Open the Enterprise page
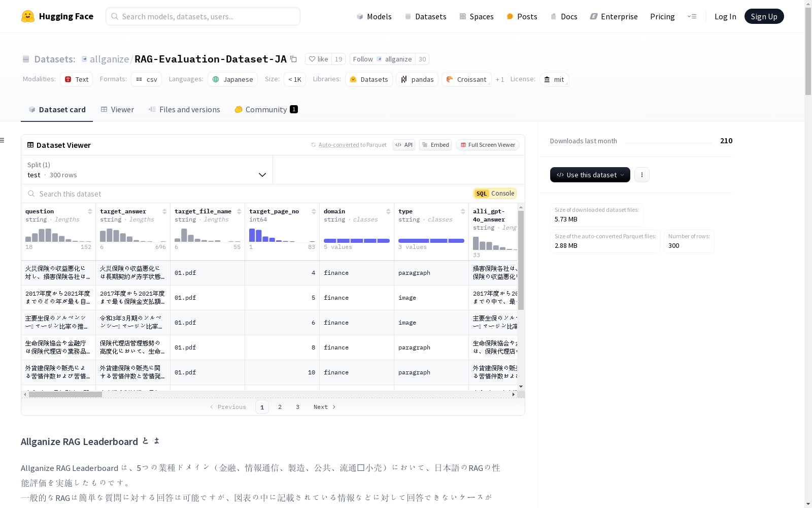 pos(614,16)
